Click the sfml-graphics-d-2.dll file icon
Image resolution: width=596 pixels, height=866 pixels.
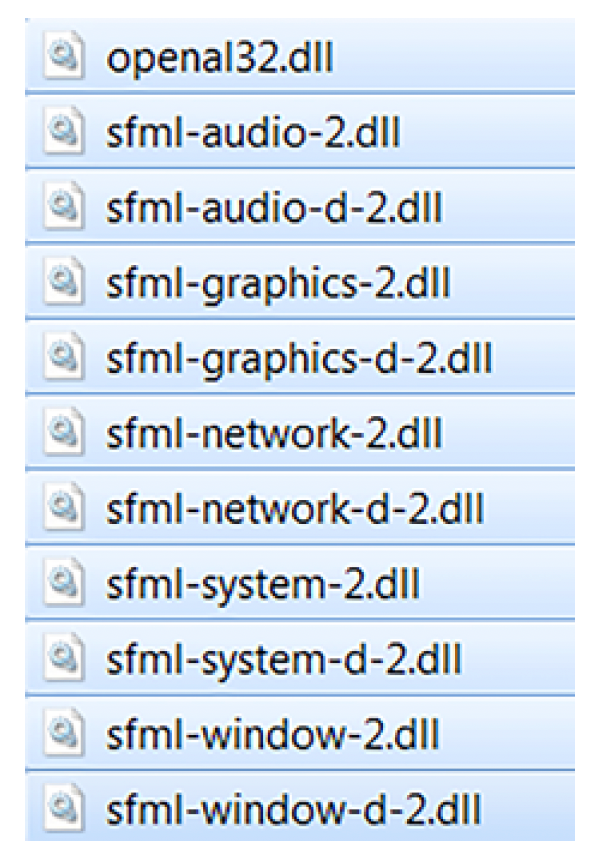coord(64,357)
